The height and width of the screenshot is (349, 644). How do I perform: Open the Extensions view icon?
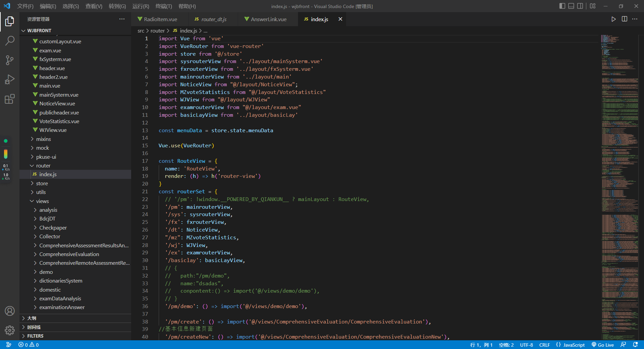pyautogui.click(x=10, y=99)
